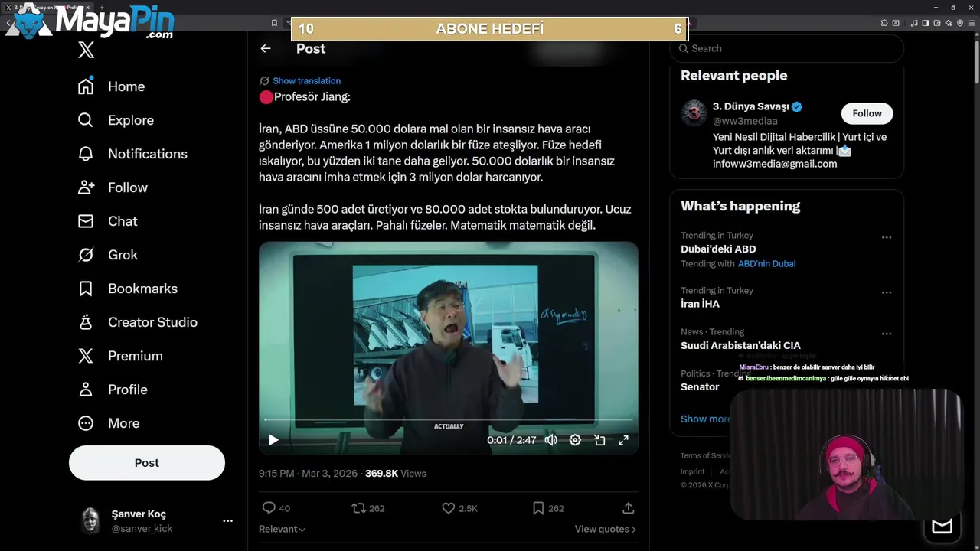Viewport: 980px width, 551px height.
Task: Open the İran İHA trend
Action: click(x=700, y=304)
